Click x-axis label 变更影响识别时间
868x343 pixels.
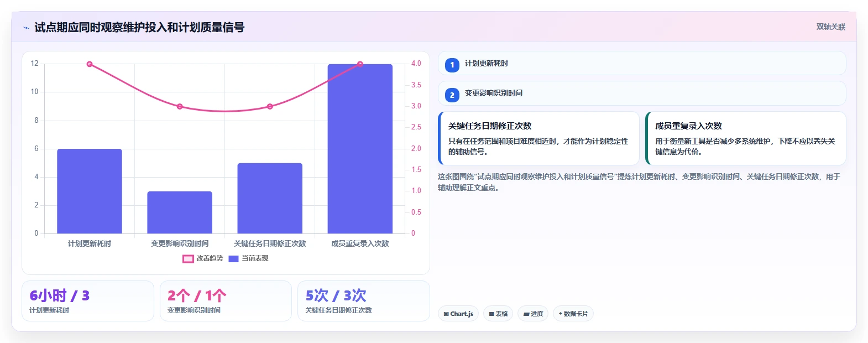click(180, 243)
